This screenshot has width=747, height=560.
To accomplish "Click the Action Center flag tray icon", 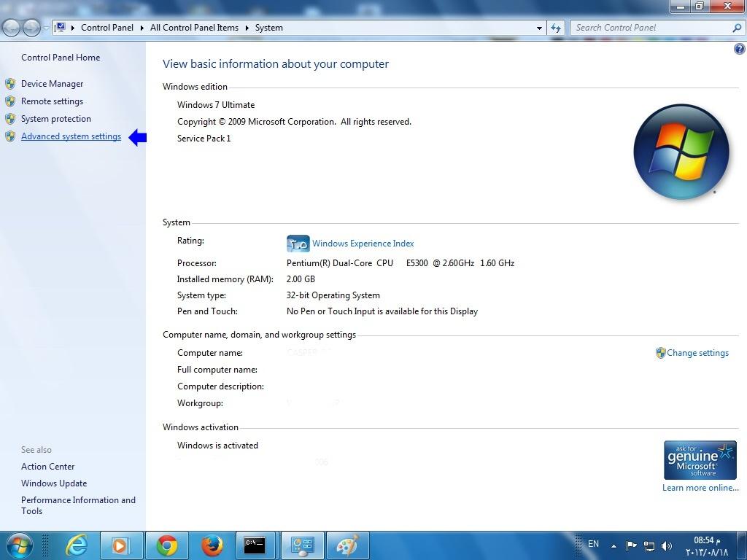I will (631, 545).
